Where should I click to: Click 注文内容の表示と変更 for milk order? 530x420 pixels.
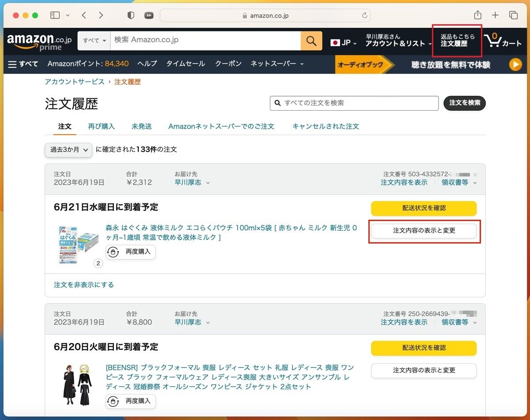[x=424, y=231]
